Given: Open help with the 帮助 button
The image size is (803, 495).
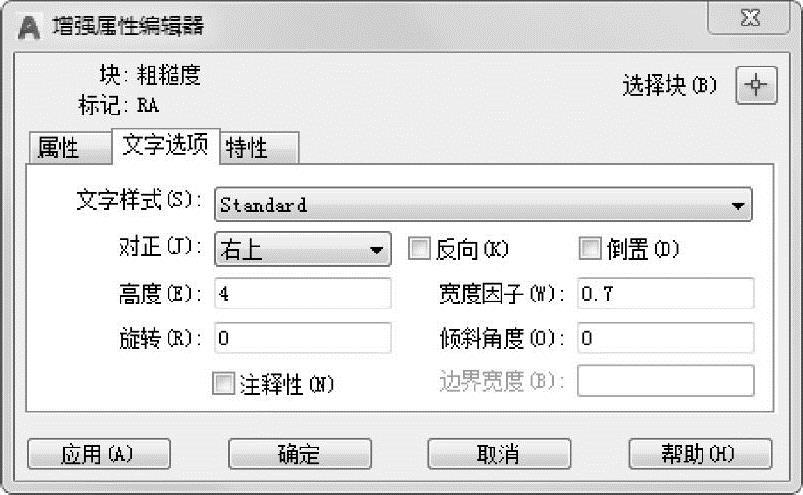Looking at the screenshot, I should coord(699,454).
